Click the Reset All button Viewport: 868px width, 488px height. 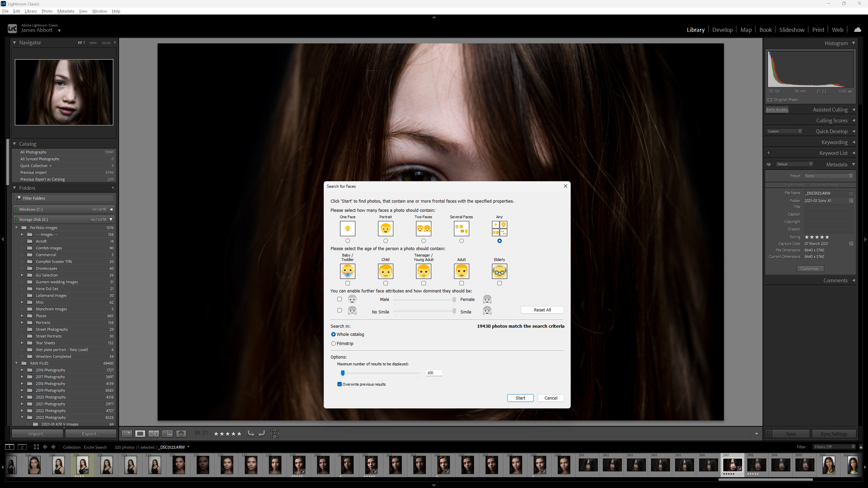pos(542,310)
